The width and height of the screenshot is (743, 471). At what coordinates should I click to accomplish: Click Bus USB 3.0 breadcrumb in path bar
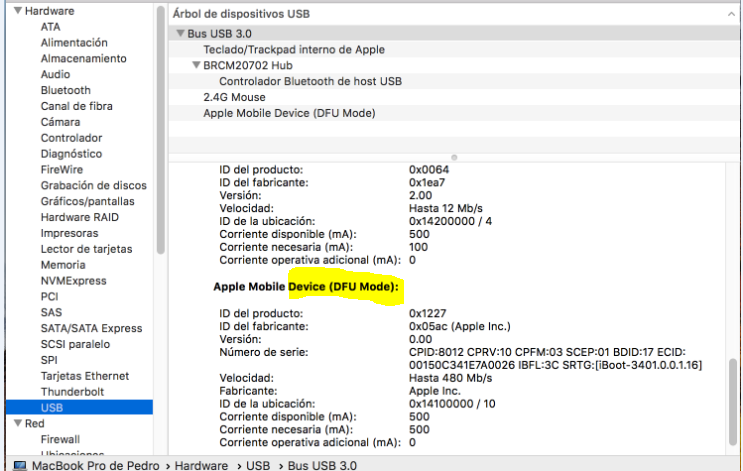click(322, 465)
